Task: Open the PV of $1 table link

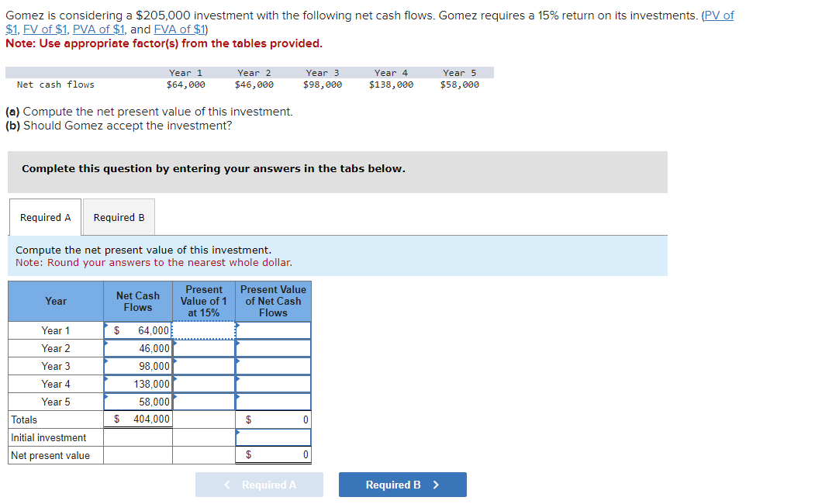Action: click(719, 16)
